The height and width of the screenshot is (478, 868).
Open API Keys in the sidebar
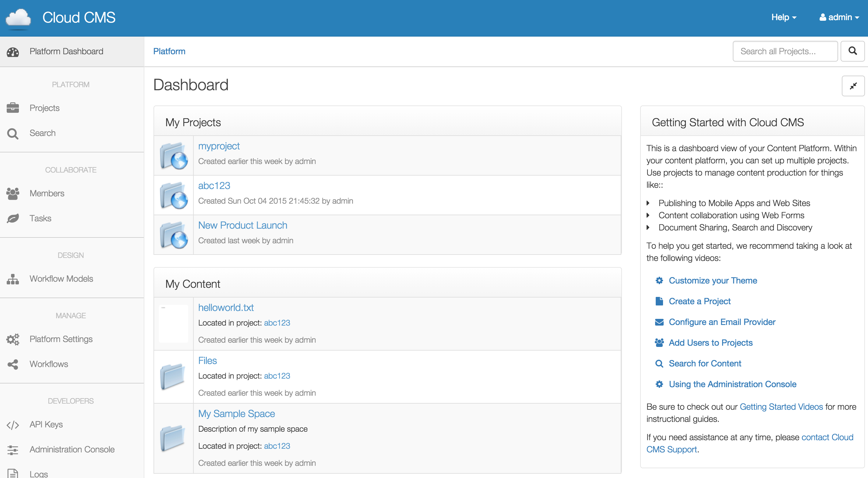pyautogui.click(x=72, y=425)
